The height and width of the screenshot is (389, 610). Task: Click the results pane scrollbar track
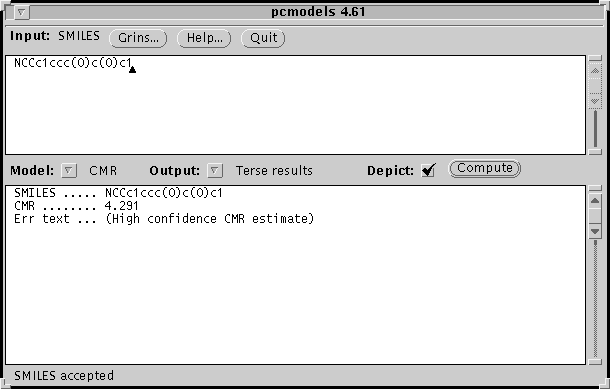[595, 298]
